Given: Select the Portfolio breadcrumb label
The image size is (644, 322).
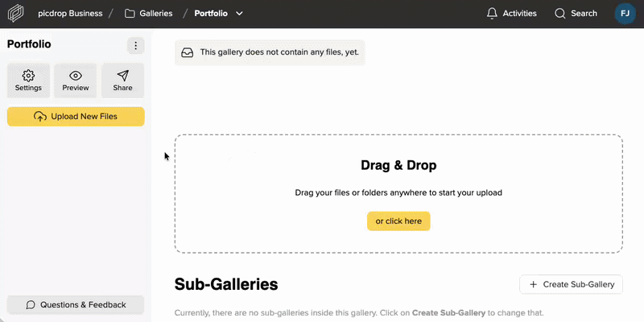Looking at the screenshot, I should pos(212,14).
